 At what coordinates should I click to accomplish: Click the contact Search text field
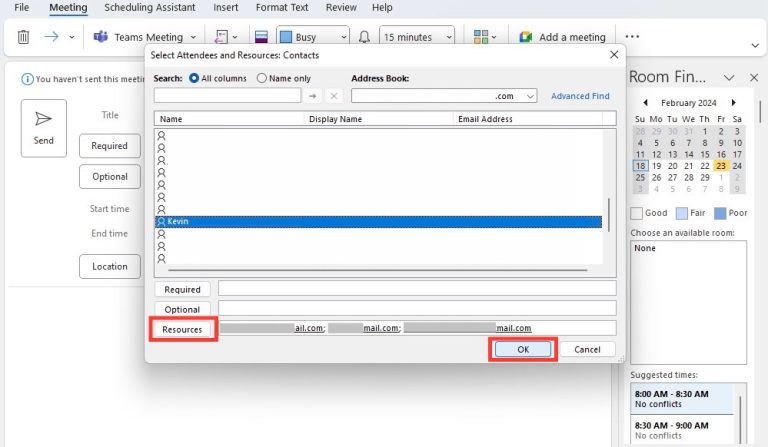227,96
